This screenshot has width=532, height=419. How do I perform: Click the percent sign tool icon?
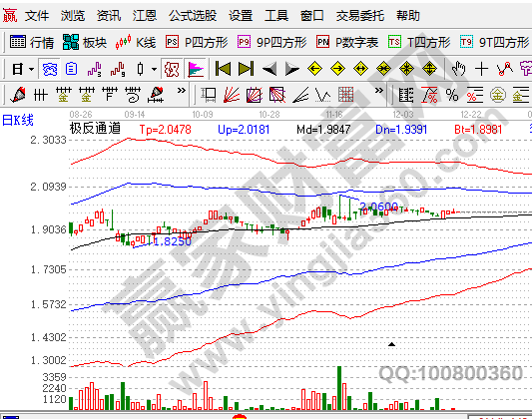click(x=452, y=95)
